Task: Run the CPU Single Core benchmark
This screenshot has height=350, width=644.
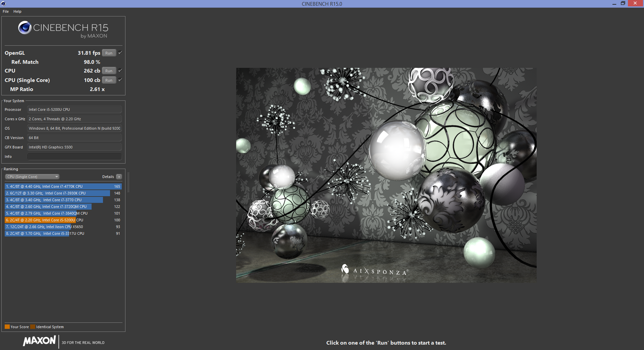Action: tap(109, 80)
